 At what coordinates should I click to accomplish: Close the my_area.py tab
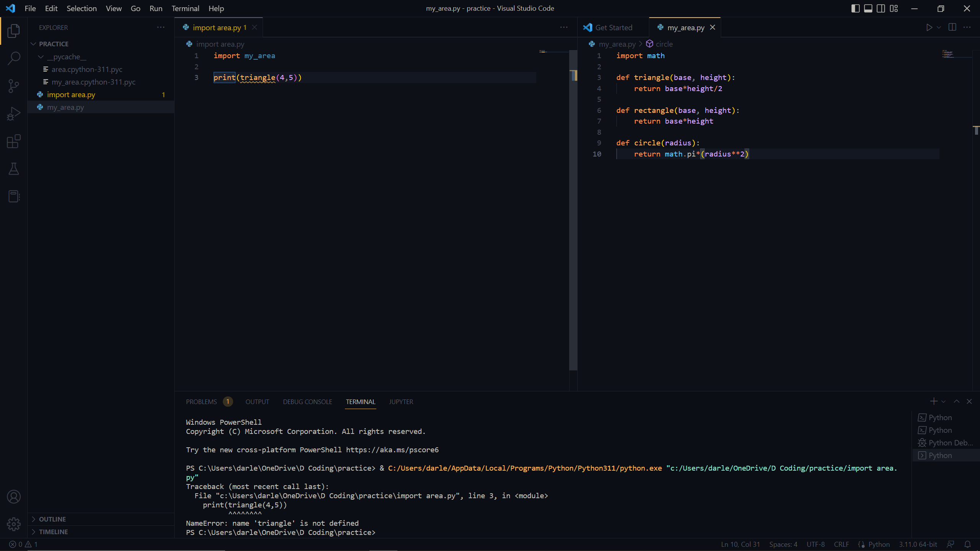[x=712, y=28]
